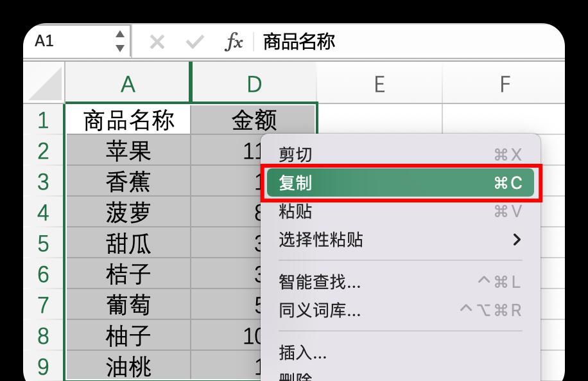Select row 6 header
Viewport: 588px width, 381px height.
point(44,274)
